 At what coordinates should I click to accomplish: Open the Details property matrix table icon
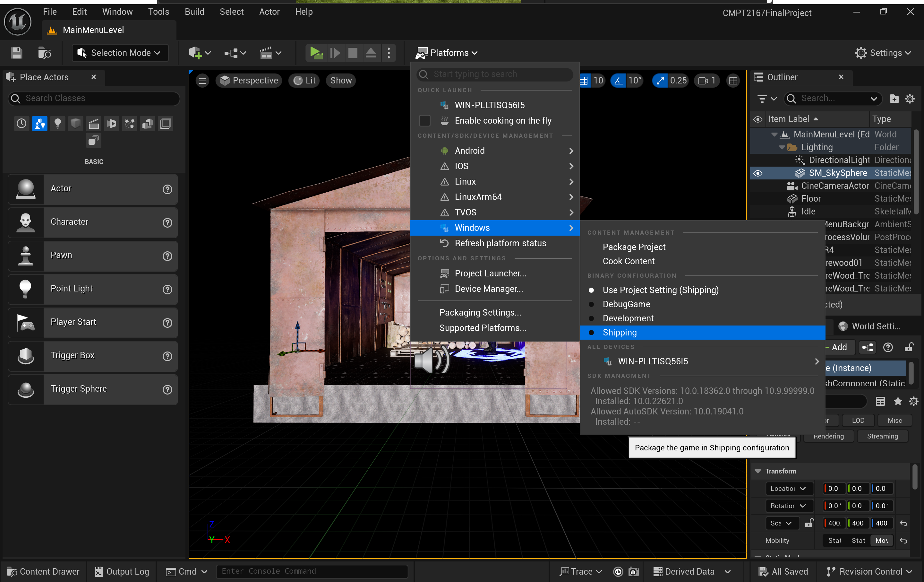(x=880, y=401)
